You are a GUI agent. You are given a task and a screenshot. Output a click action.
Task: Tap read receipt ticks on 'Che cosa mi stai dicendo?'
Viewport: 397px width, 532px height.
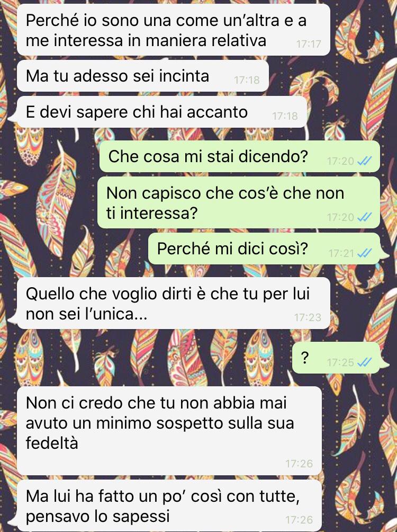pyautogui.click(x=365, y=161)
